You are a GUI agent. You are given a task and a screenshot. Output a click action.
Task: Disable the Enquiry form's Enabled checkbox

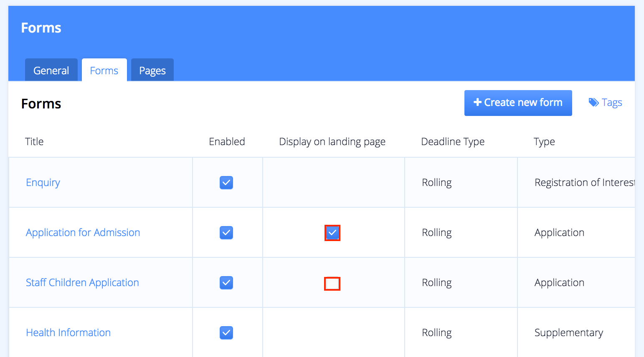(x=226, y=183)
